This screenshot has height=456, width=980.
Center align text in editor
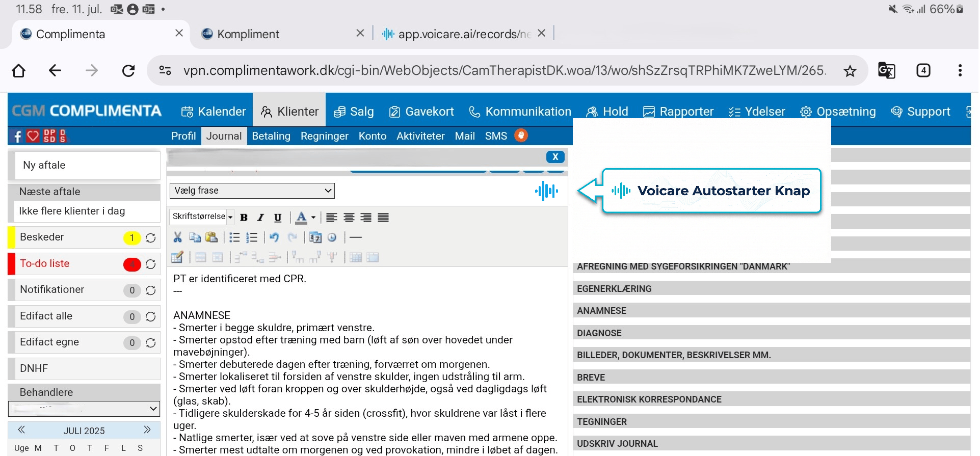(349, 218)
